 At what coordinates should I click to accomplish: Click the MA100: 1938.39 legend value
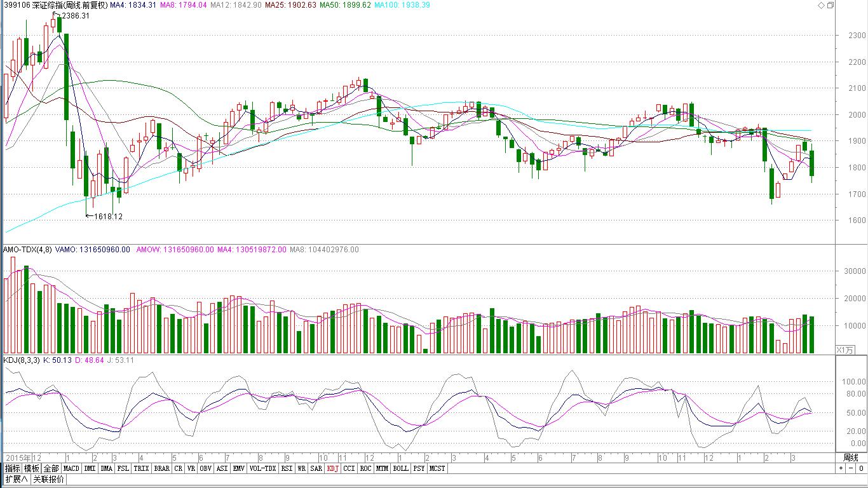pyautogui.click(x=402, y=5)
